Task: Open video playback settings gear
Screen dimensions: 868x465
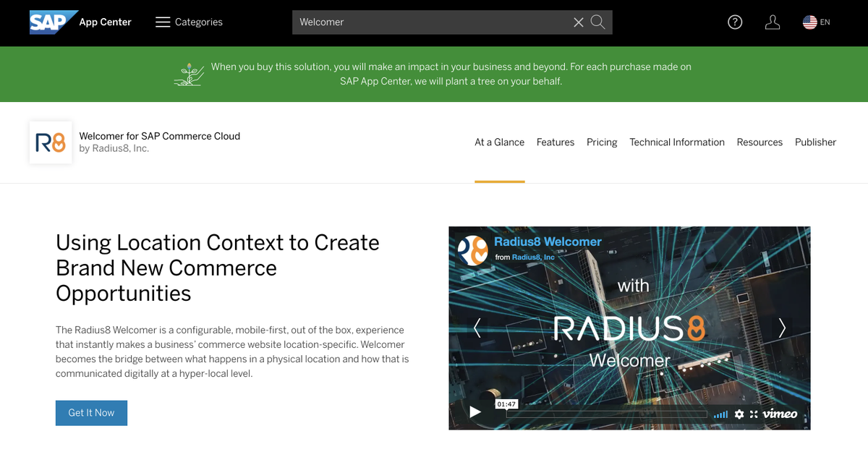Action: pyautogui.click(x=739, y=414)
